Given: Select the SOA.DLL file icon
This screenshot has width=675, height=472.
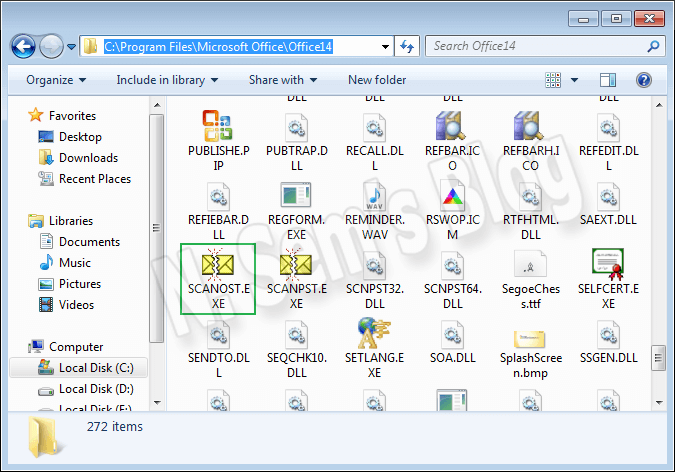Looking at the screenshot, I should point(452,335).
